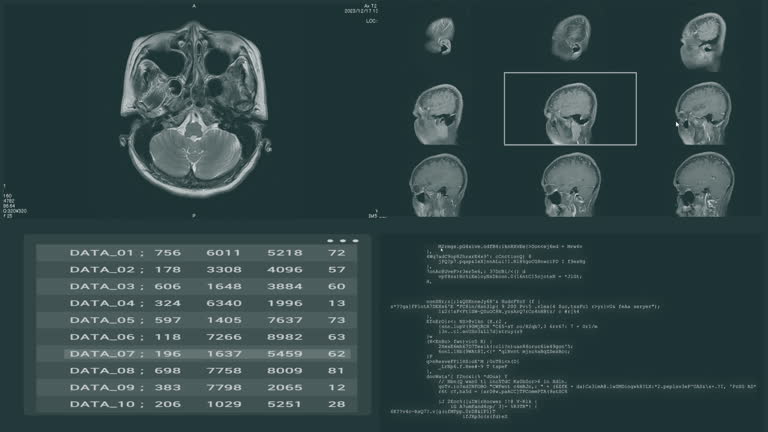Click the value 3884 in DATA_03
The height and width of the screenshot is (432, 768).
pyautogui.click(x=285, y=286)
